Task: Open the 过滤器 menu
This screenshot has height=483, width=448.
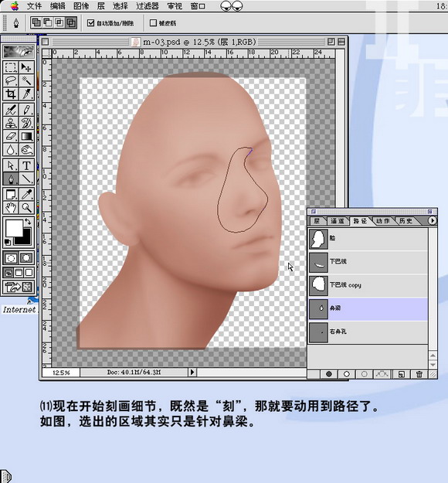Action: point(148,6)
